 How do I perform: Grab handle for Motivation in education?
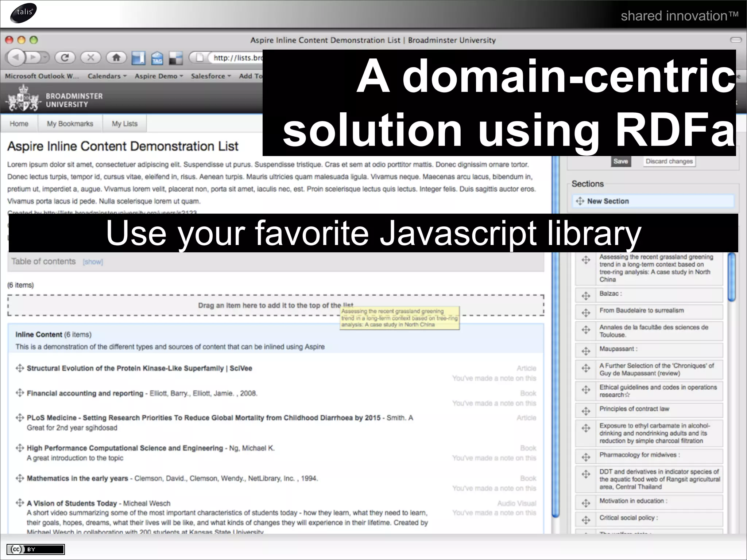586,503
